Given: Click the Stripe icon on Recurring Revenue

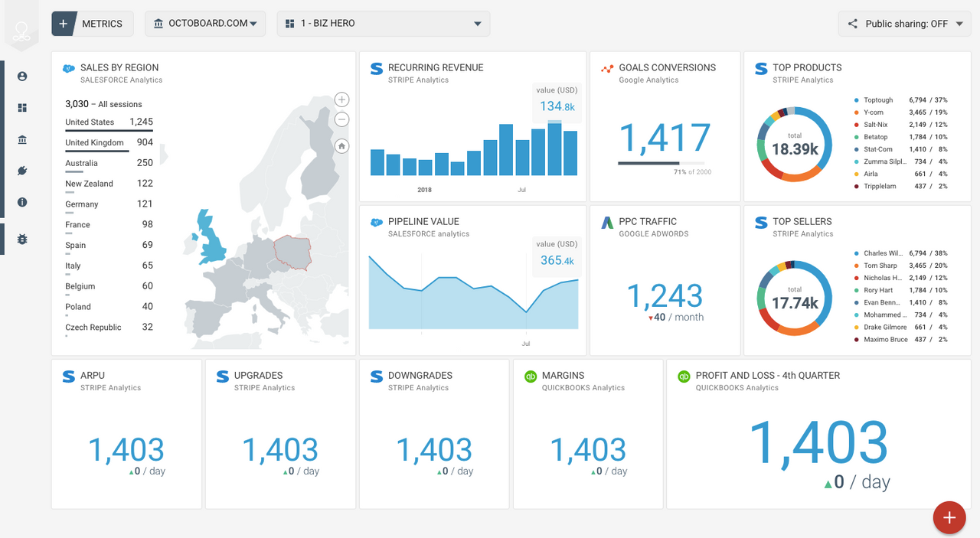Looking at the screenshot, I should pos(376,69).
